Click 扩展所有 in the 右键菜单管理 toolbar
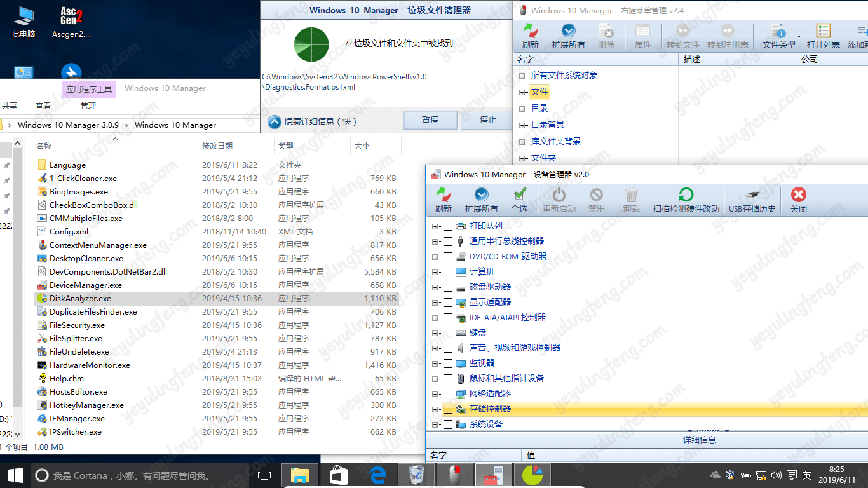This screenshot has height=488, width=868. coord(568,37)
